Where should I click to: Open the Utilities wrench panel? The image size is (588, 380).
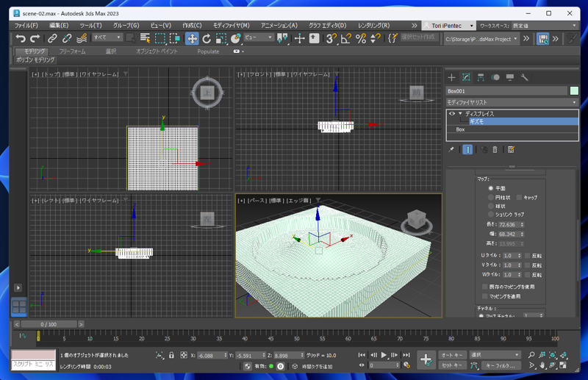point(525,78)
